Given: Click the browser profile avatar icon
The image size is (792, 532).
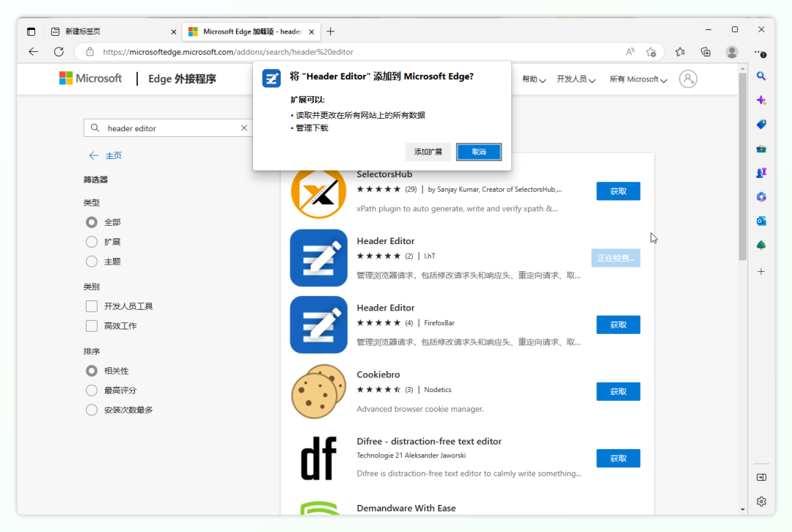Looking at the screenshot, I should [731, 52].
